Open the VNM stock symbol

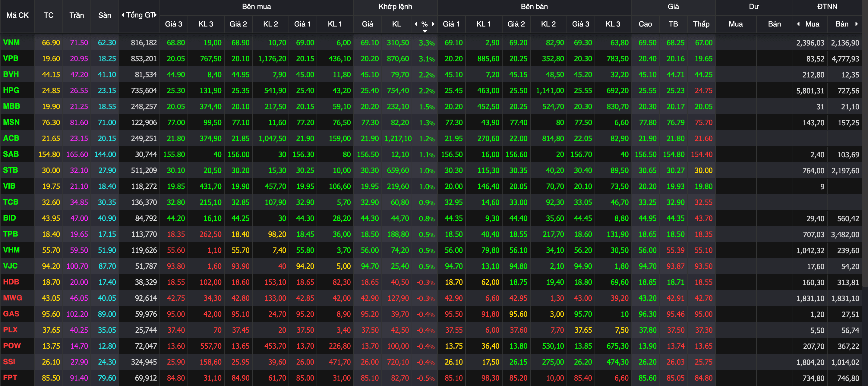point(11,42)
